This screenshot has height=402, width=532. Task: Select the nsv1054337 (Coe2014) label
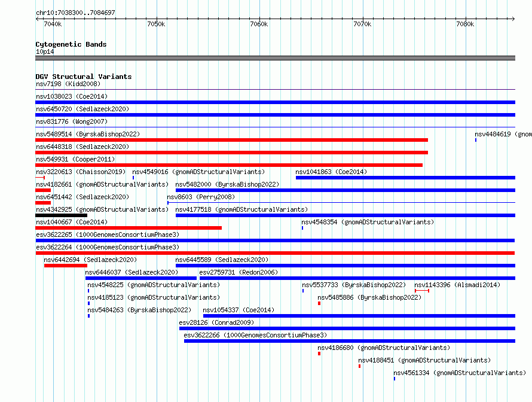pyautogui.click(x=239, y=310)
